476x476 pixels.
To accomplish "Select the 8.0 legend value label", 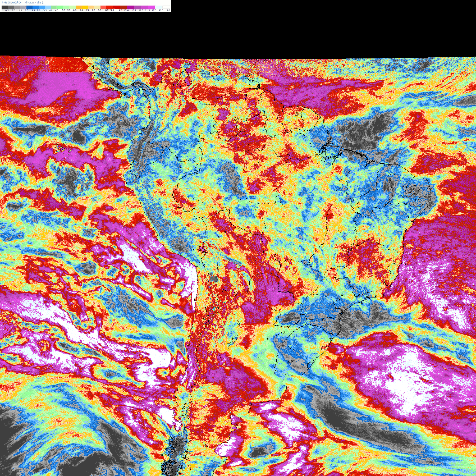I will click(100, 10).
